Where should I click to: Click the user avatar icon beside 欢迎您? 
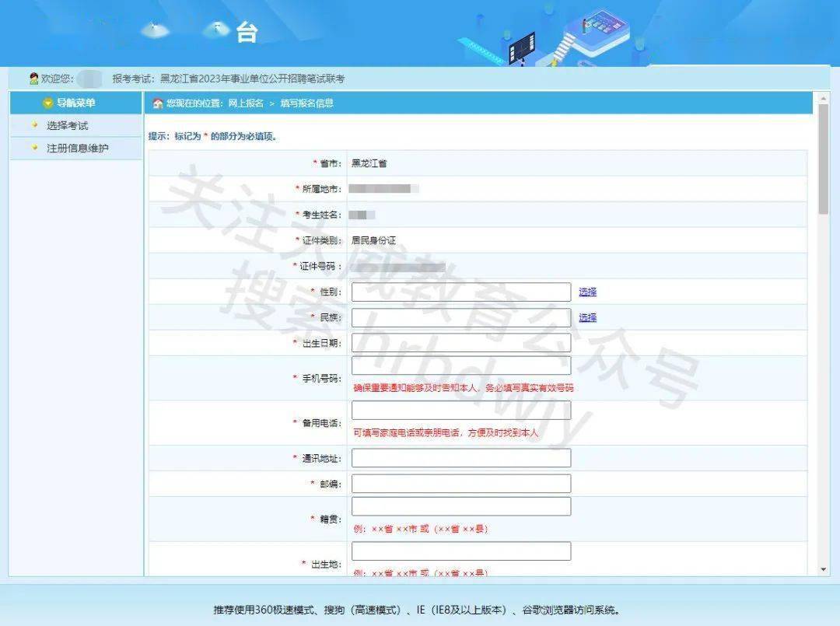33,78
